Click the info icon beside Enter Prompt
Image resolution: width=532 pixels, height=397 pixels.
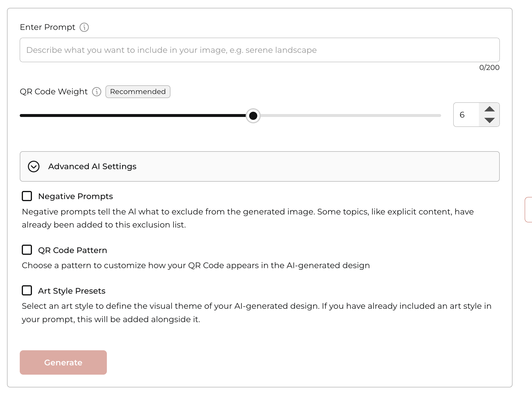point(84,27)
